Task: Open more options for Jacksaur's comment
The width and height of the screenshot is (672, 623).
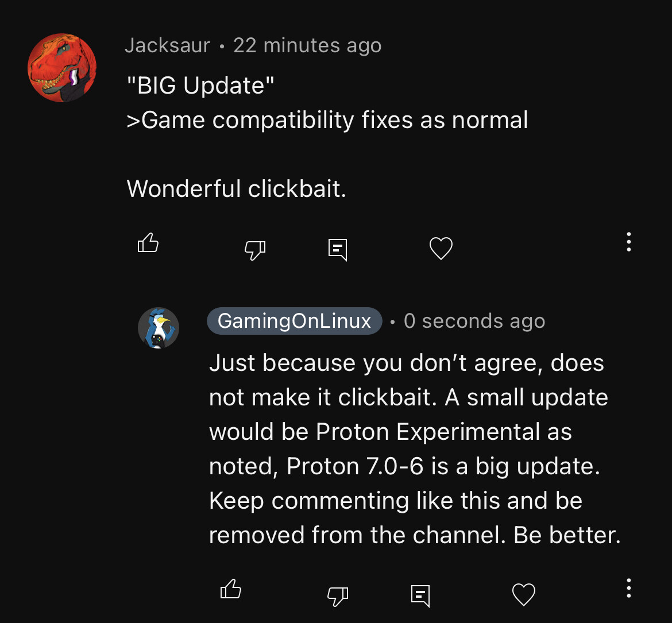Action: (x=629, y=242)
